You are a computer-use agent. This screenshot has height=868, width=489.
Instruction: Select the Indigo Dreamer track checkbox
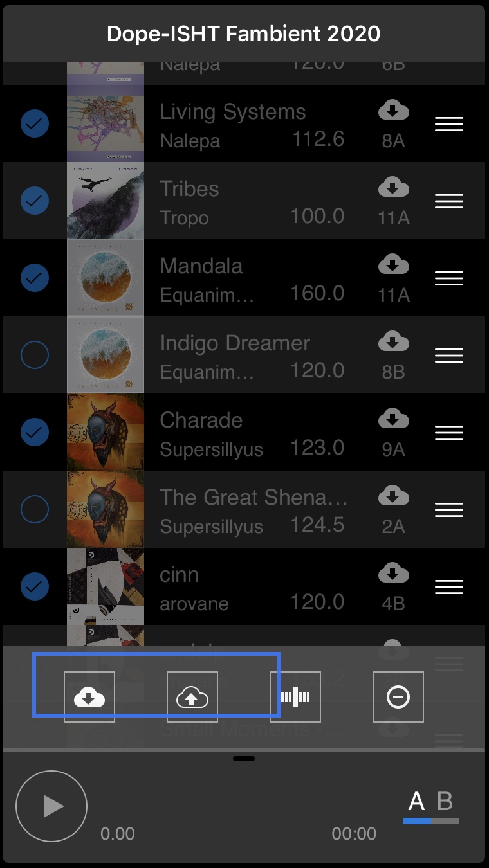pos(35,355)
